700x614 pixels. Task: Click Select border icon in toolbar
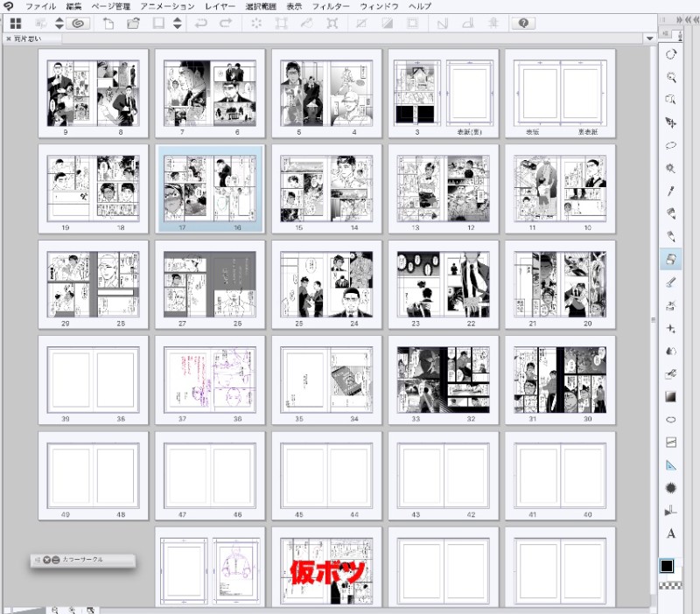pos(412,24)
